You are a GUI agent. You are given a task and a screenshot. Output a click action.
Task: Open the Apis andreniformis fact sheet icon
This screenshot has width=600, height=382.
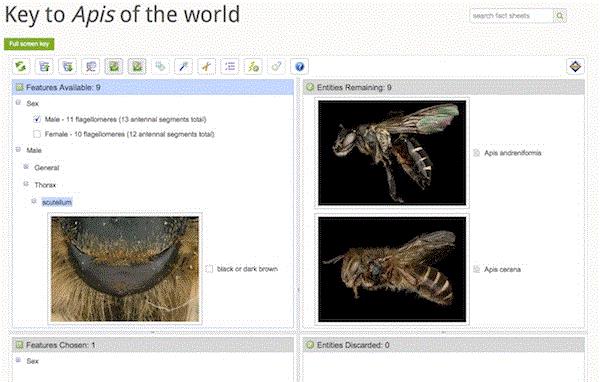476,153
